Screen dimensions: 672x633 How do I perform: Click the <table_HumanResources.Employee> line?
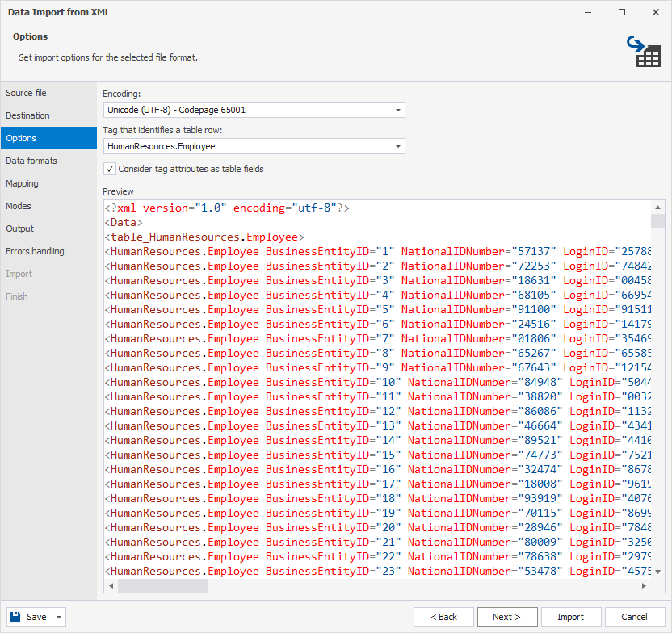pos(204,237)
